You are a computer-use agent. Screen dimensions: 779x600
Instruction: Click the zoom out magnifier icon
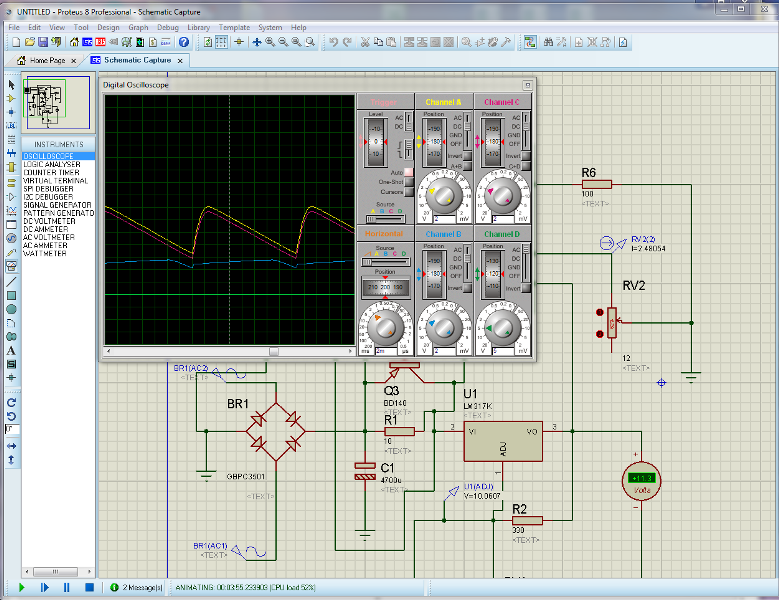[x=283, y=42]
